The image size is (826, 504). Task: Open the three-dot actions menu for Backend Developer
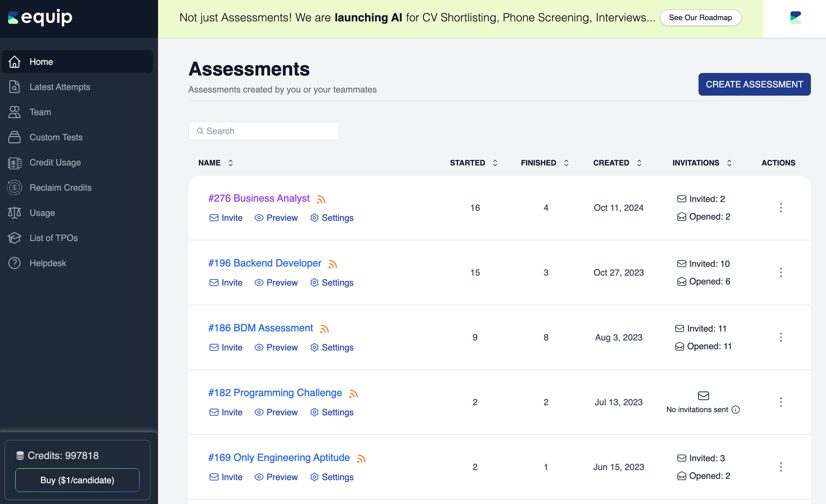781,272
